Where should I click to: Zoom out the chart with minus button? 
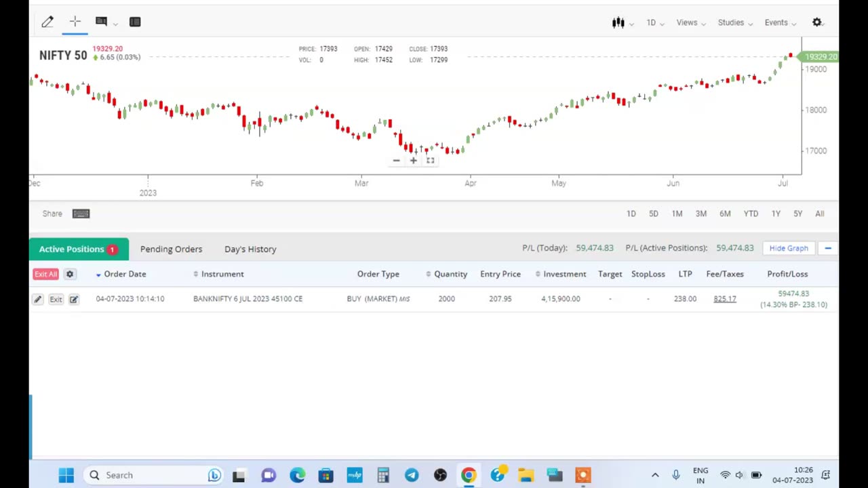pos(396,161)
